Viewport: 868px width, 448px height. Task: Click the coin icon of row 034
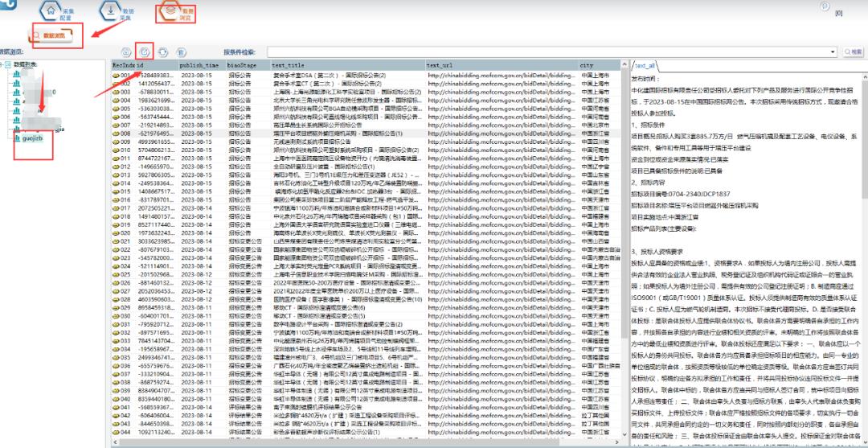[116, 349]
